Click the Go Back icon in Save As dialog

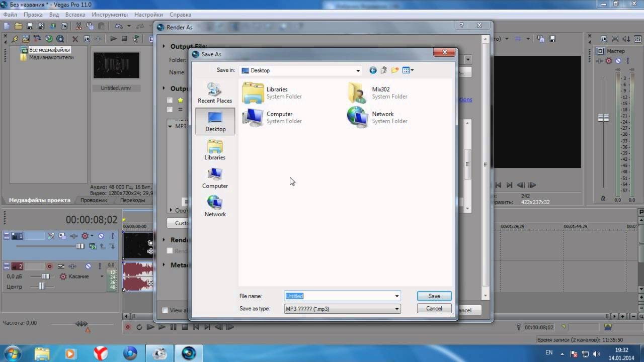373,70
